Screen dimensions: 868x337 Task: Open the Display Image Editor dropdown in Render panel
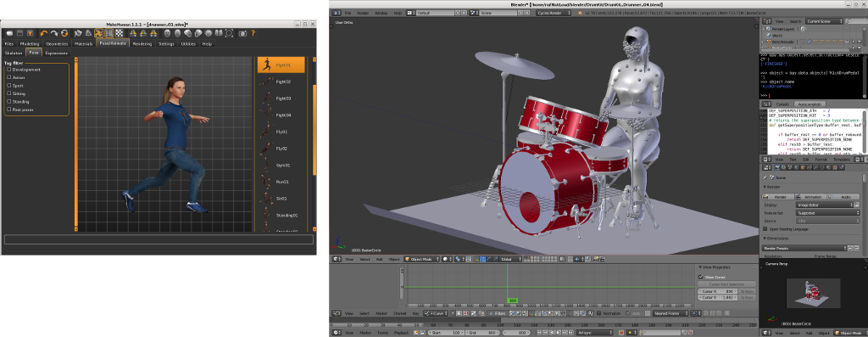(x=825, y=205)
